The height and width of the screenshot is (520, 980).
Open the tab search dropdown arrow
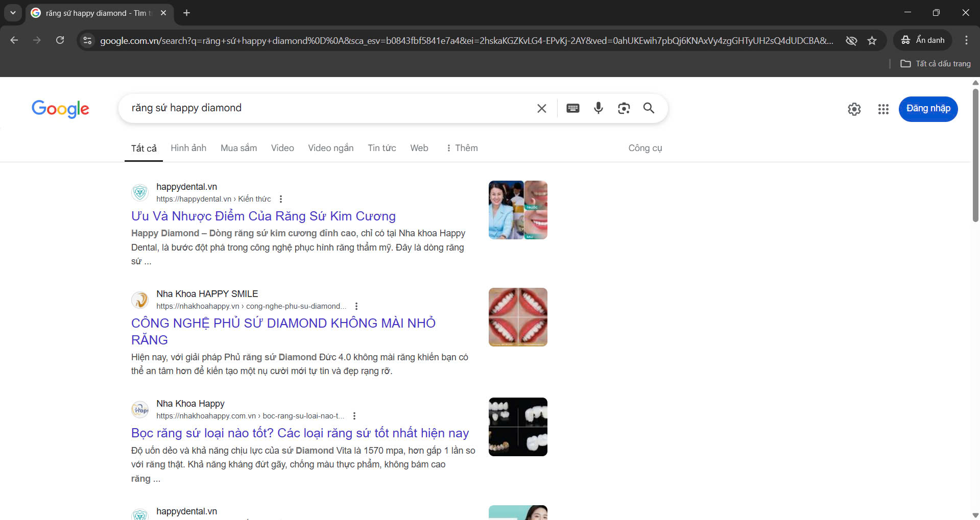click(13, 13)
